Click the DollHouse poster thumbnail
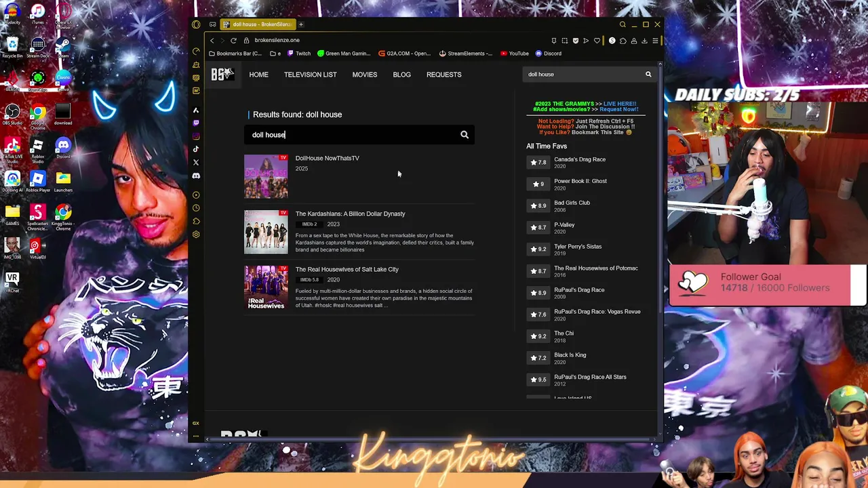This screenshot has width=868, height=488. [x=266, y=176]
